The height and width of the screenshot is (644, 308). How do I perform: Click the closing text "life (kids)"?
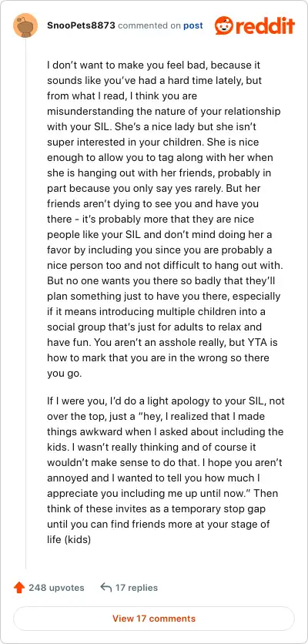69,539
